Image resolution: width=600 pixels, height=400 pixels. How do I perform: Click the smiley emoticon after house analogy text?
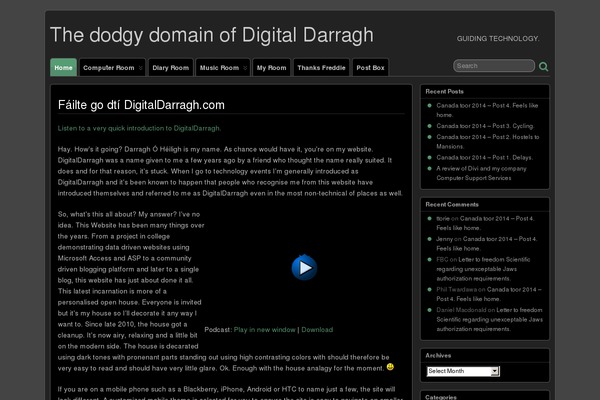click(390, 367)
